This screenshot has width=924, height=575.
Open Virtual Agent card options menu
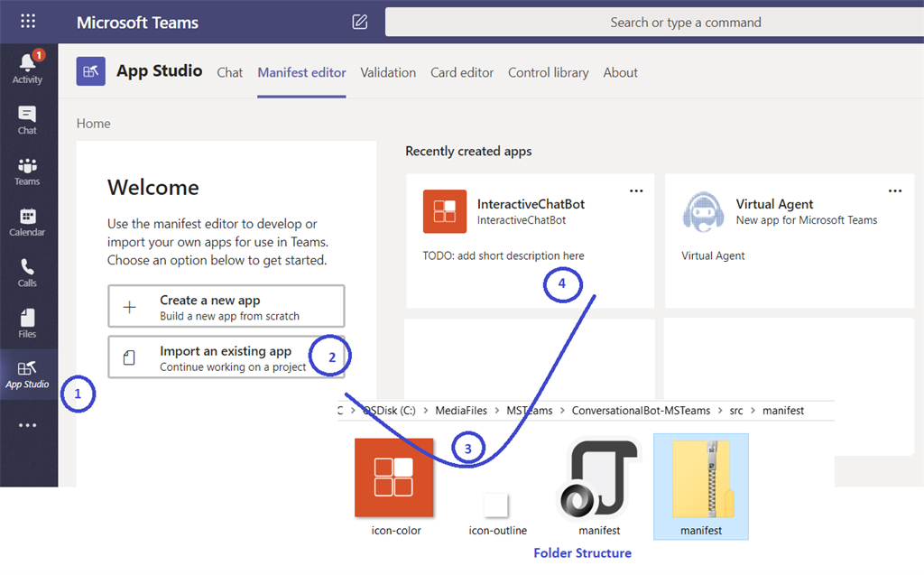894,190
